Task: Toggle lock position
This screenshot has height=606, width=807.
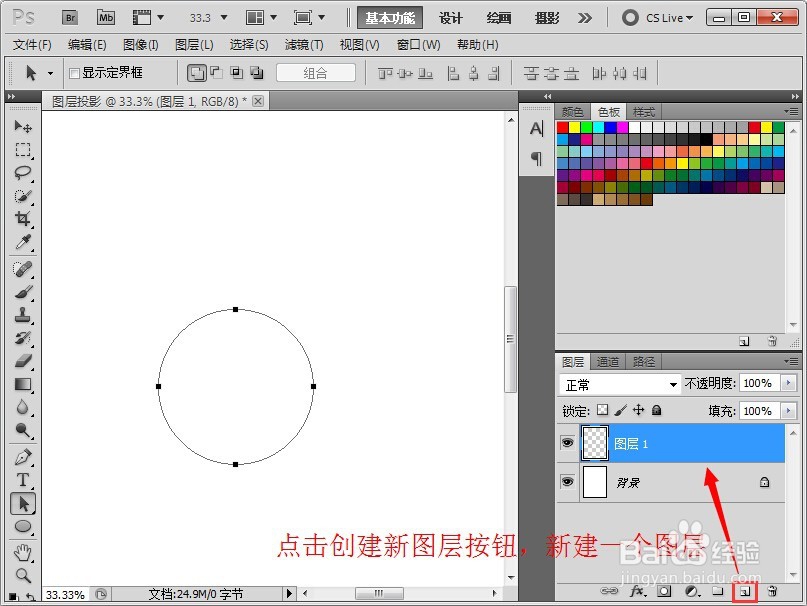Action: 639,410
